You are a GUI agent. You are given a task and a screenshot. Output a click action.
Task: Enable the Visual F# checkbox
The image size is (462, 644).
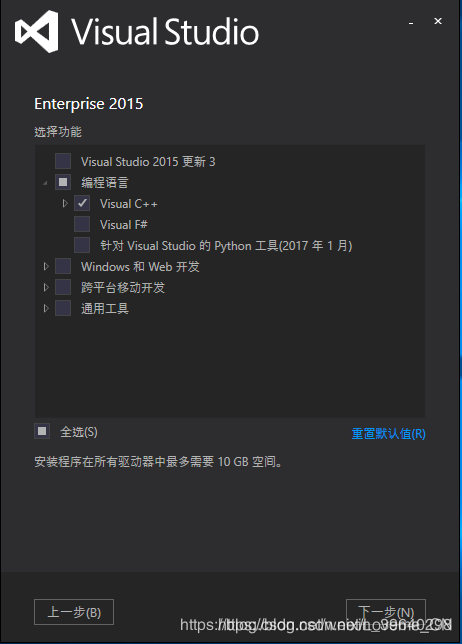(82, 224)
